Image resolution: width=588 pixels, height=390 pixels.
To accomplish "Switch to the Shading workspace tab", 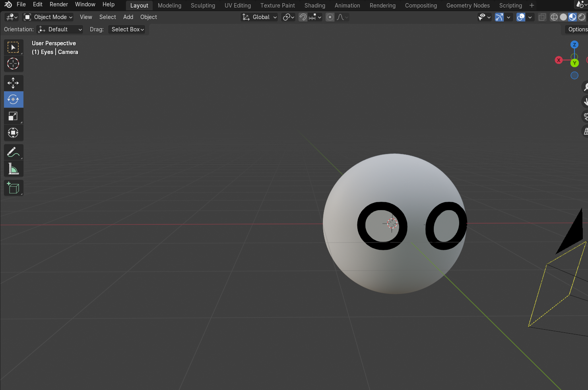I will click(314, 6).
